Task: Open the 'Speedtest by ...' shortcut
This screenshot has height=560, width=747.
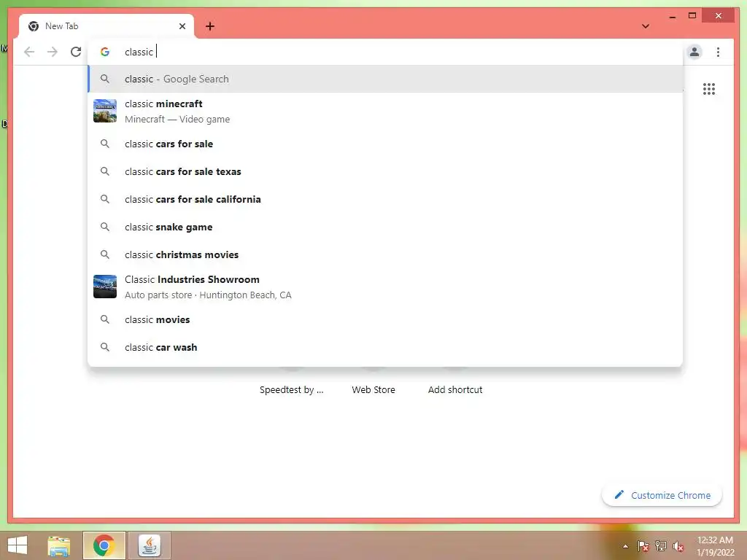Action: coord(292,389)
